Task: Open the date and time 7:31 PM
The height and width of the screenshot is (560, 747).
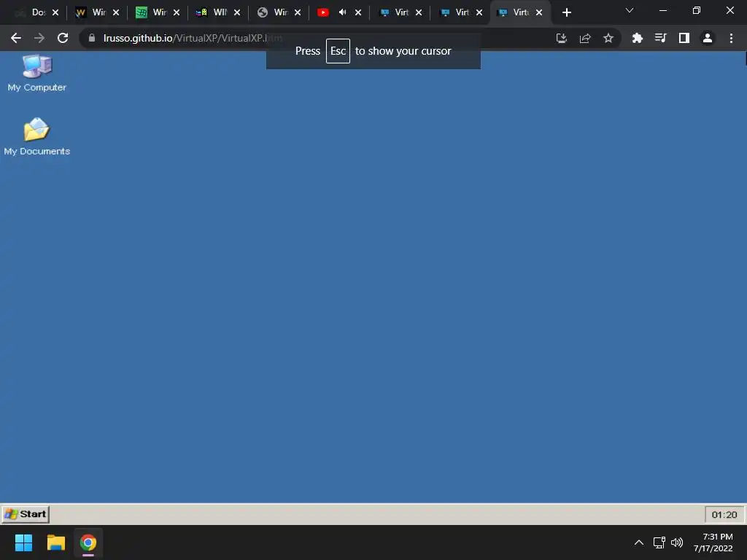Action: pos(713,542)
